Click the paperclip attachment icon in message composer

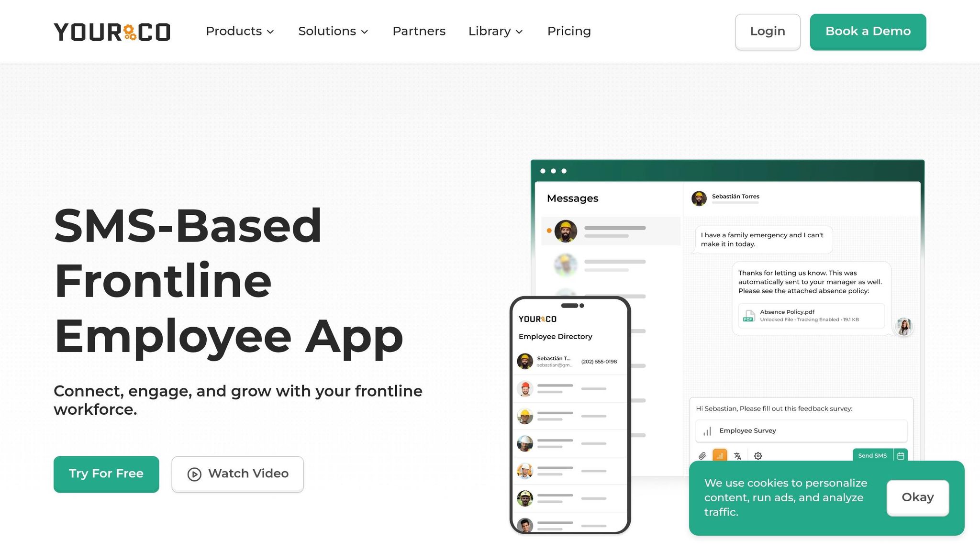(x=702, y=456)
